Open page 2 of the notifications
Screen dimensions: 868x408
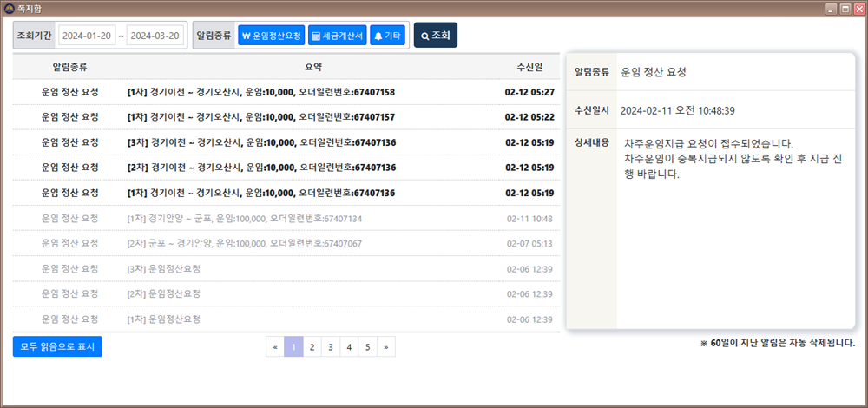click(312, 347)
